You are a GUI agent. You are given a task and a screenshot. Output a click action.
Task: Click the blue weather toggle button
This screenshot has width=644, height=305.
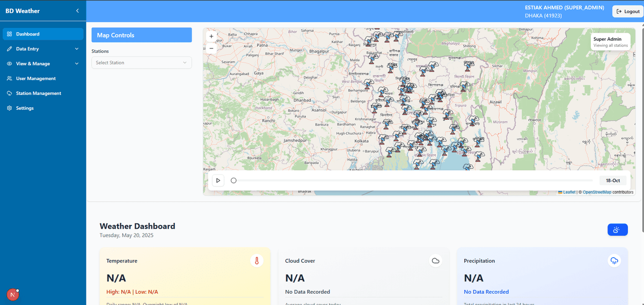point(617,230)
